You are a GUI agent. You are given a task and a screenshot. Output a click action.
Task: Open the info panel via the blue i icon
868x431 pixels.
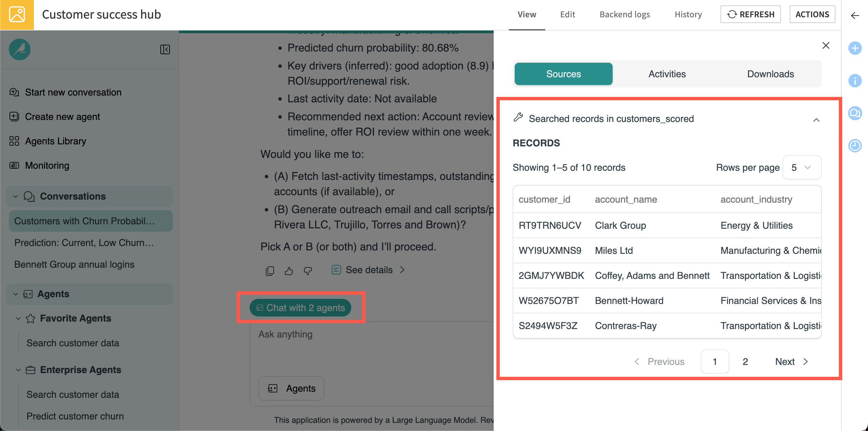855,81
